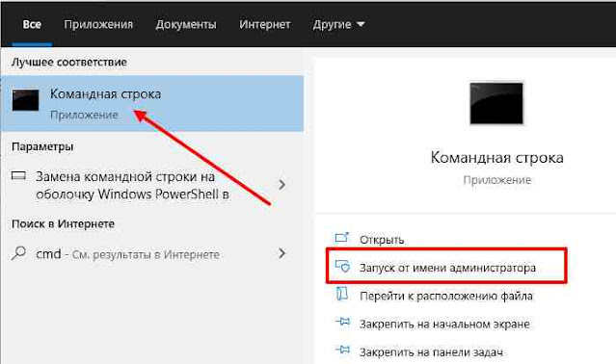Choose Закрепить на панели задач
The height and width of the screenshot is (364, 616).
[431, 352]
